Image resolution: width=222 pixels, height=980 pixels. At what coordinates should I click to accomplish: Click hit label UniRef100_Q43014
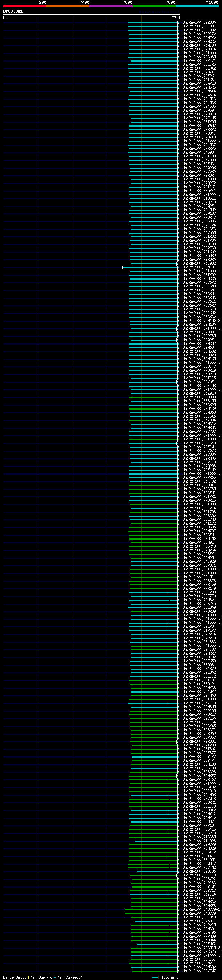click(199, 49)
